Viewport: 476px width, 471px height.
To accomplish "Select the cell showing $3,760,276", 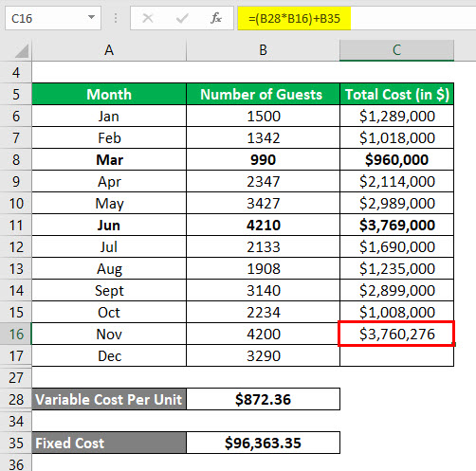I will click(x=396, y=334).
